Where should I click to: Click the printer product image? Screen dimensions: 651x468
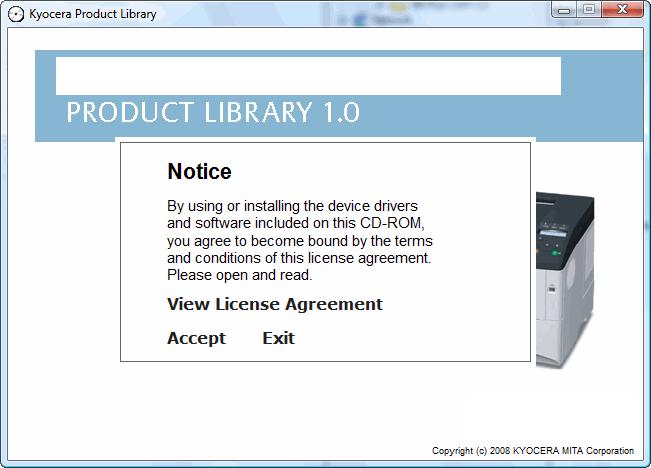(565, 279)
